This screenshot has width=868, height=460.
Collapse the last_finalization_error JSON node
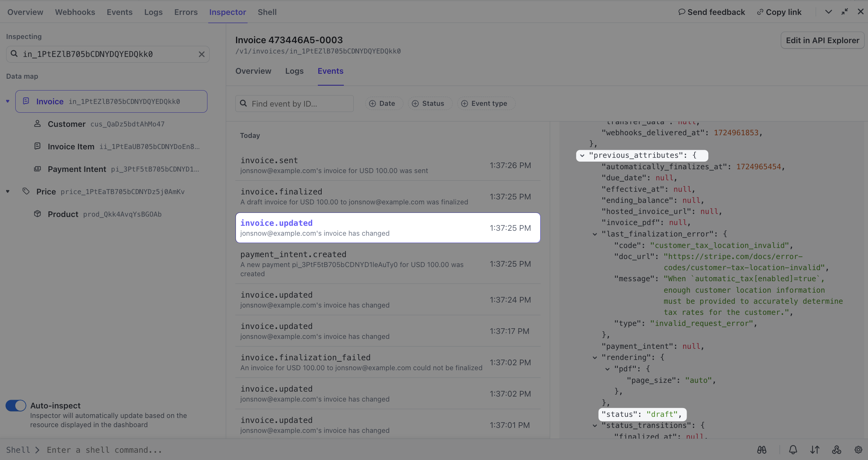tap(595, 234)
